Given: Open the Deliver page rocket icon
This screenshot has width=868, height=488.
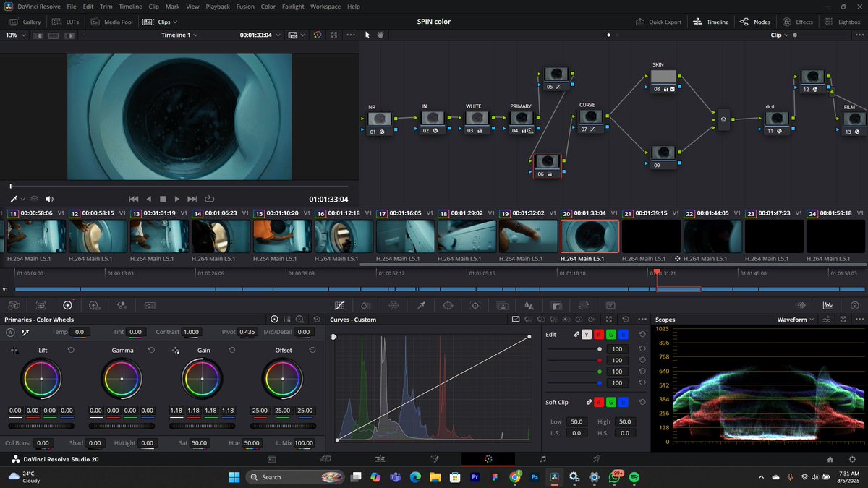Looking at the screenshot, I should (597, 459).
